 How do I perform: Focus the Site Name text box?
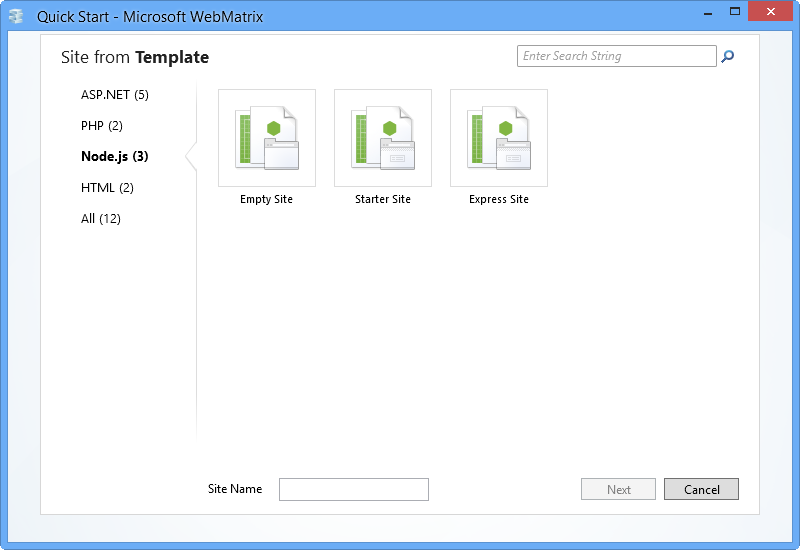click(354, 489)
